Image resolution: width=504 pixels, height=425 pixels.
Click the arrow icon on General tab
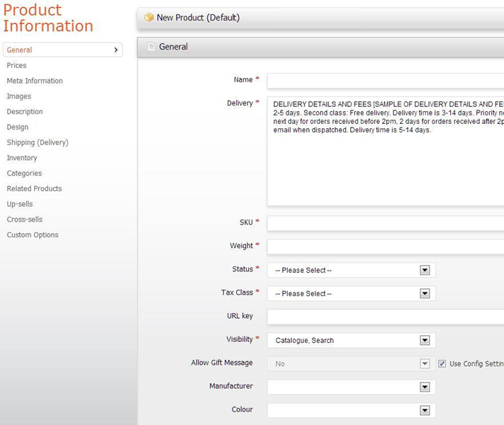click(116, 50)
